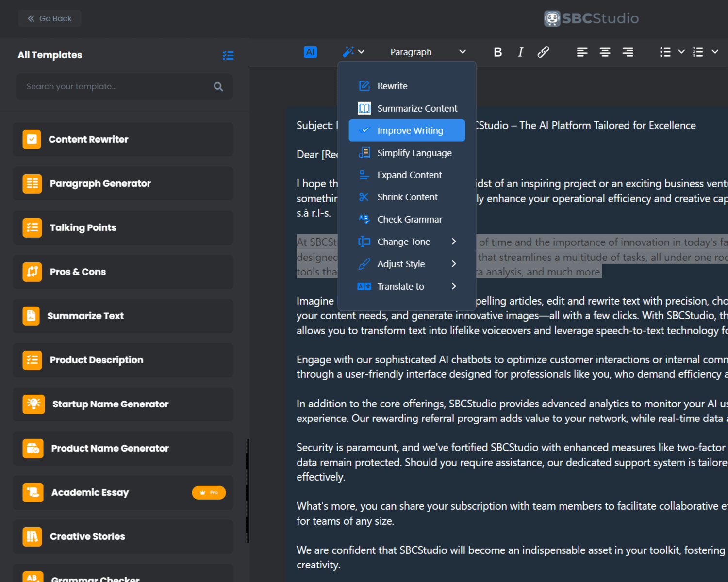Click the Pro badge on Academic Essay
The height and width of the screenshot is (582, 728).
pyautogui.click(x=209, y=492)
